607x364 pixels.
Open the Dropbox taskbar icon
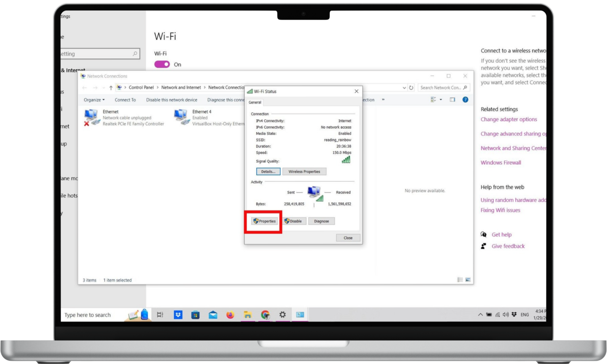point(178,315)
